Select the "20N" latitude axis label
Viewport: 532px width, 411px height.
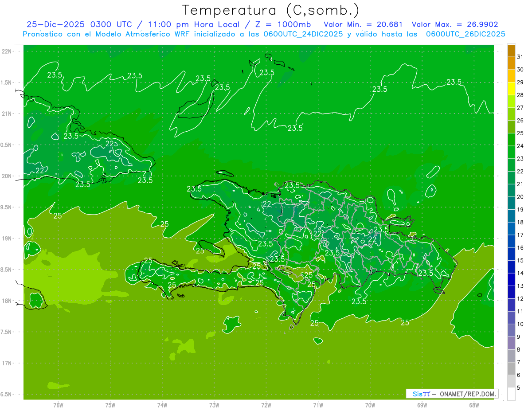tap(7, 176)
